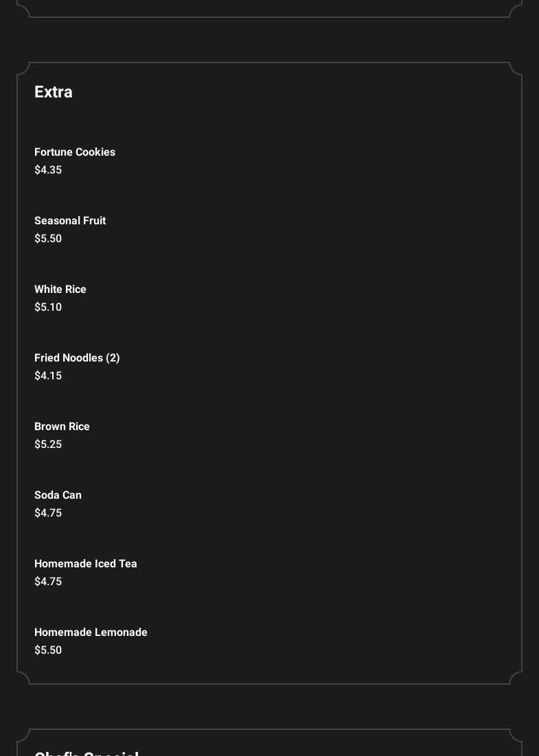Image resolution: width=539 pixels, height=756 pixels.
Task: Open the Seasonal Fruit item
Action: click(70, 221)
